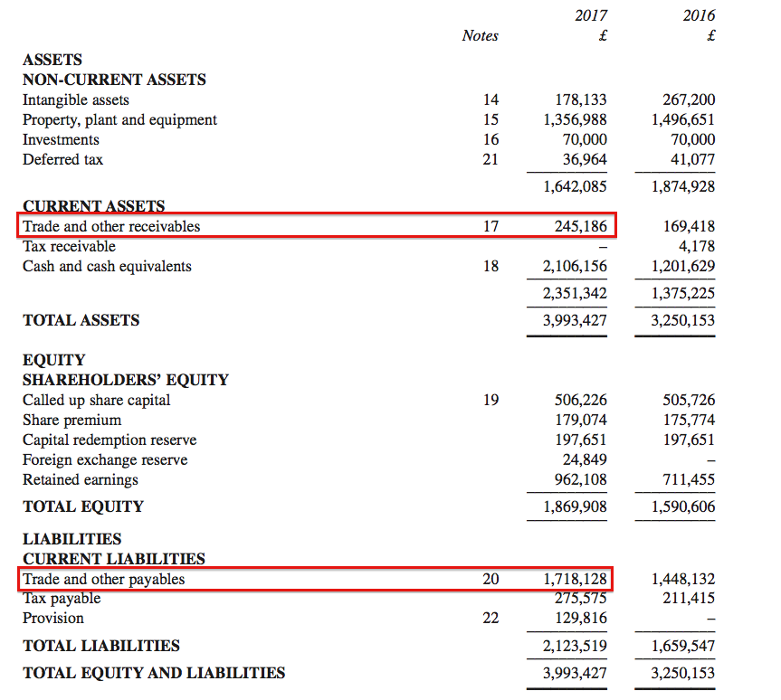This screenshot has height=700, width=781.
Task: Select retained earnings 2017 value 962,108
Action: tap(581, 480)
